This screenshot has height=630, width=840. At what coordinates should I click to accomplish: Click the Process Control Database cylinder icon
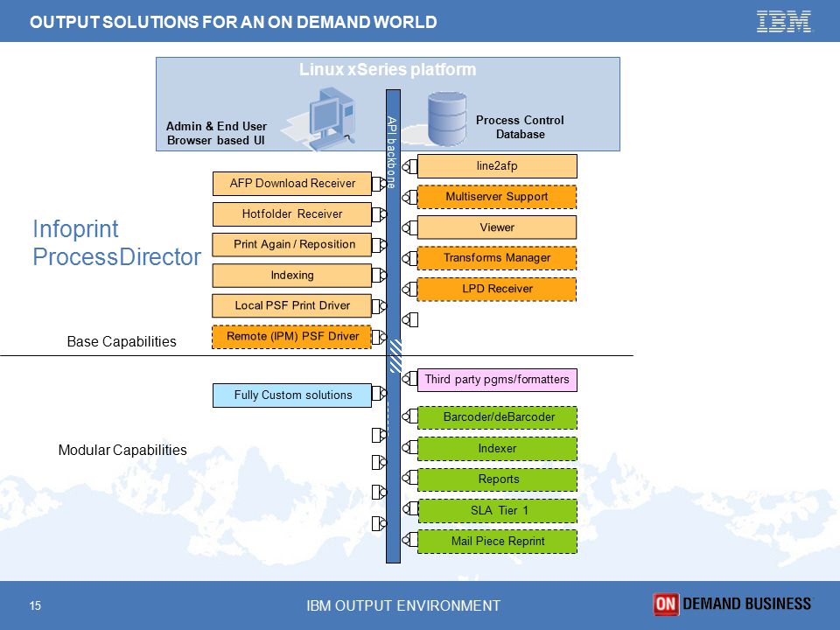click(x=447, y=119)
